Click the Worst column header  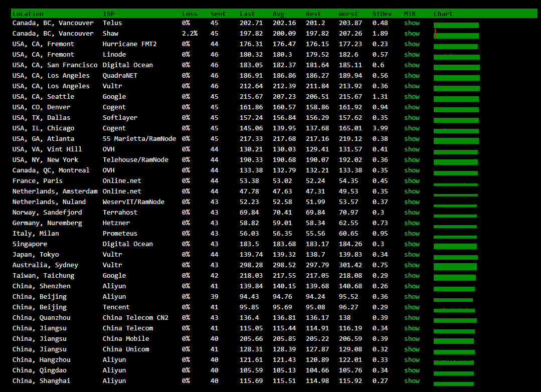(x=348, y=14)
